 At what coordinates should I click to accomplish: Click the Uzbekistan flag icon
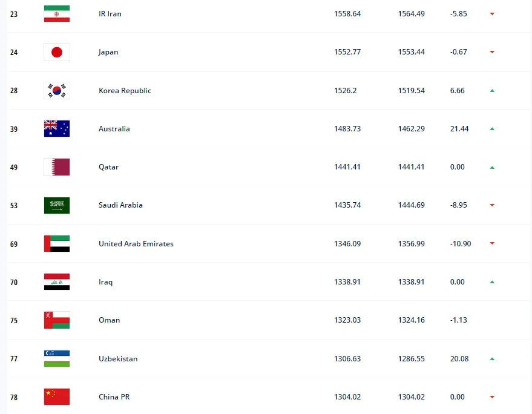pos(57,359)
